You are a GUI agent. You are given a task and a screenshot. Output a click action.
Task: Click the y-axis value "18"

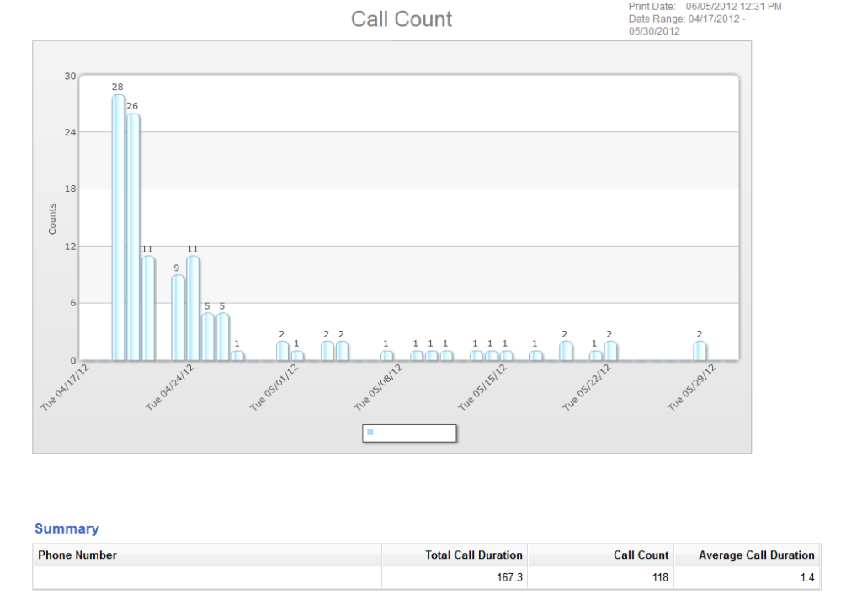[x=71, y=189]
